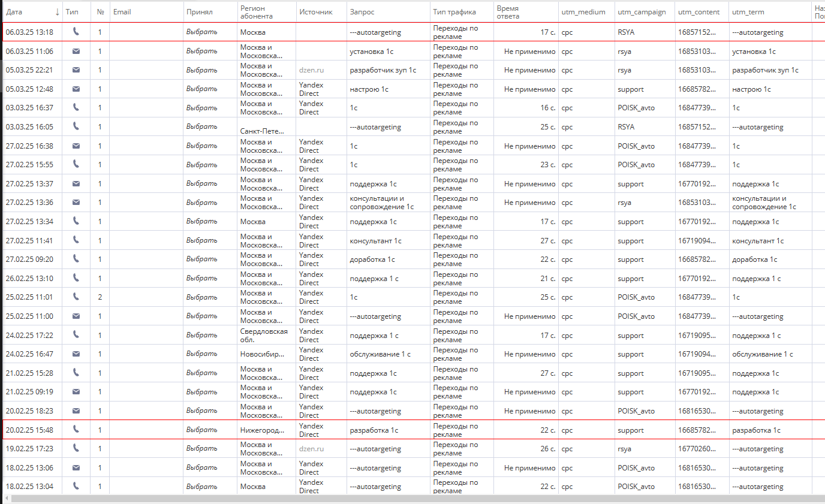Image resolution: width=825 pixels, height=504 pixels.
Task: Click the call icon in the 20.02.25 15:48 row
Action: 76,429
